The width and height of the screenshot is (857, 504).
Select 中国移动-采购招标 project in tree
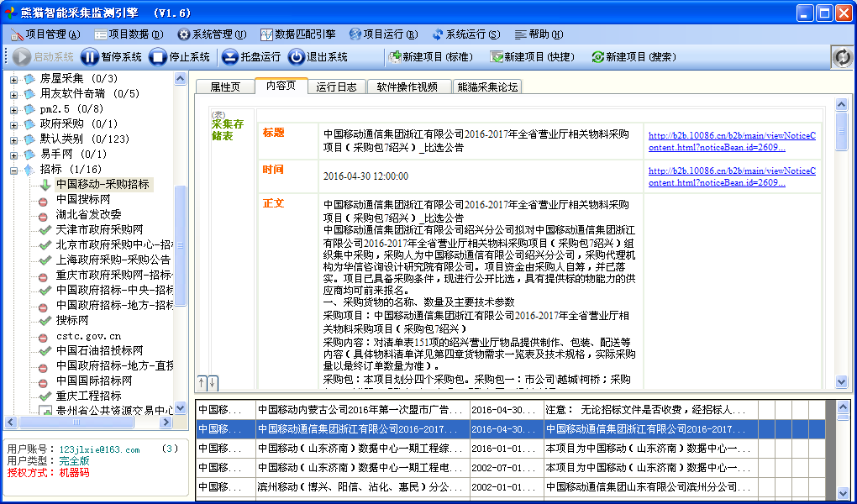click(103, 184)
